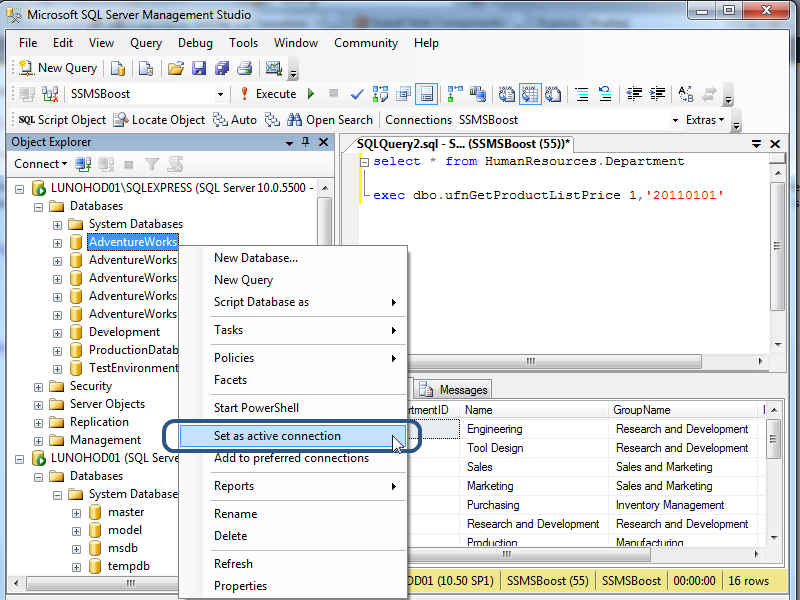Click the Change Connection icon with red X
The image size is (800, 600).
tap(50, 94)
